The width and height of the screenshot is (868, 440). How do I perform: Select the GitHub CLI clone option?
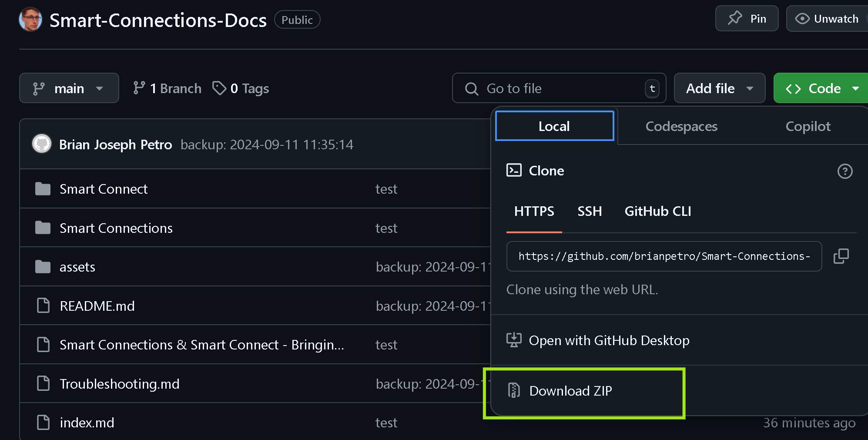(658, 212)
